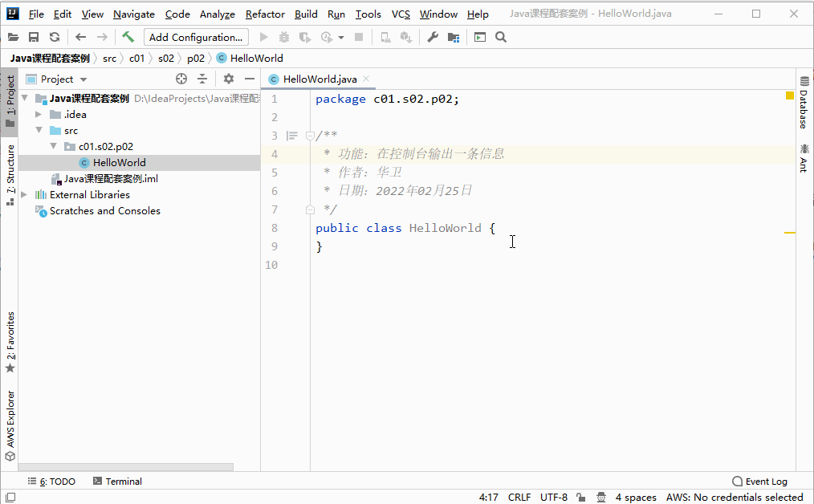Viewport: 814px width, 504px height.
Task: Collapse the src folder
Action: coord(39,130)
